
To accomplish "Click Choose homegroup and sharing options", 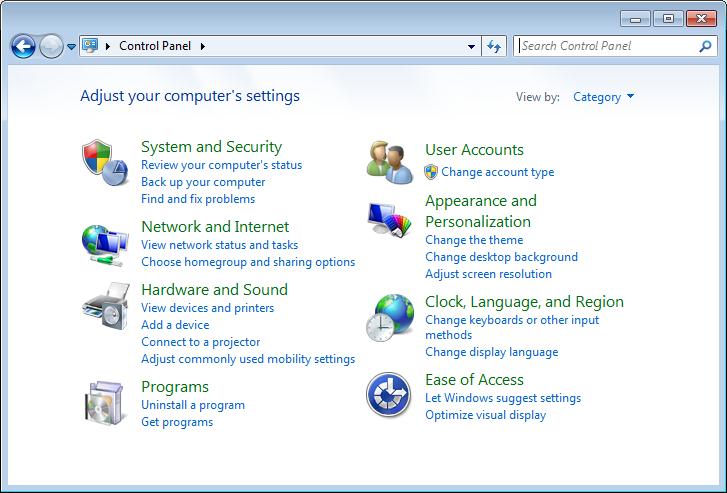I will [x=248, y=262].
